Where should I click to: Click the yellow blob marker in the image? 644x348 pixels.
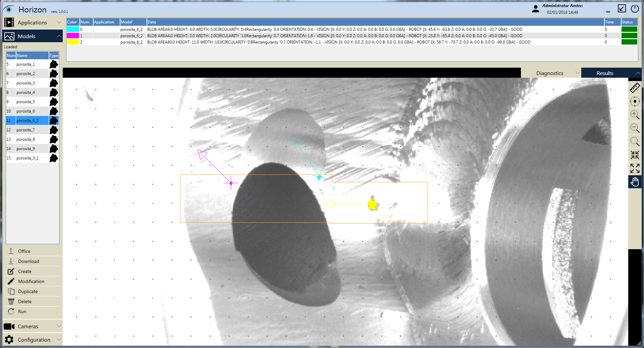(x=373, y=204)
